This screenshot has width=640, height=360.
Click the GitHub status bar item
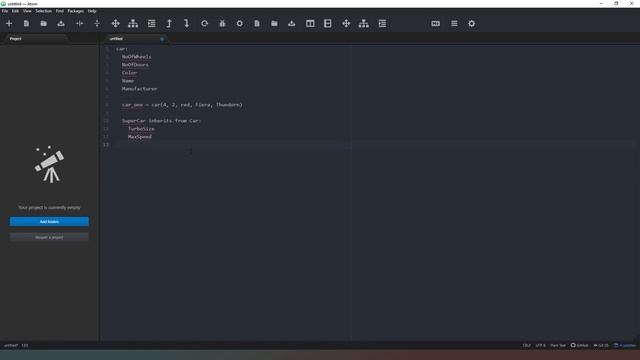coord(580,345)
